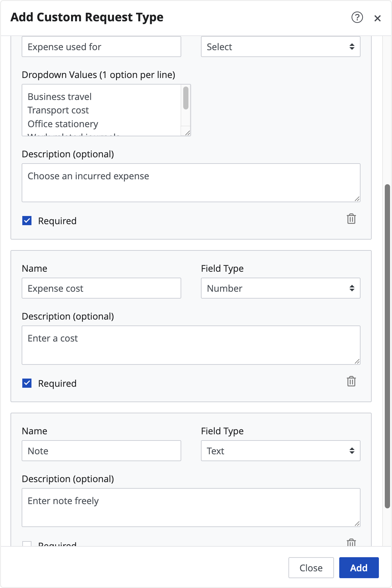Image resolution: width=392 pixels, height=588 pixels.
Task: Uncheck Required for Expense used for field
Action: pos(27,221)
